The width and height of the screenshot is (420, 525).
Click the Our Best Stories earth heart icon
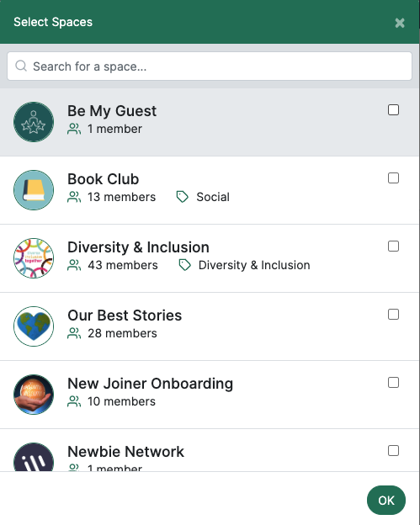pos(34,326)
